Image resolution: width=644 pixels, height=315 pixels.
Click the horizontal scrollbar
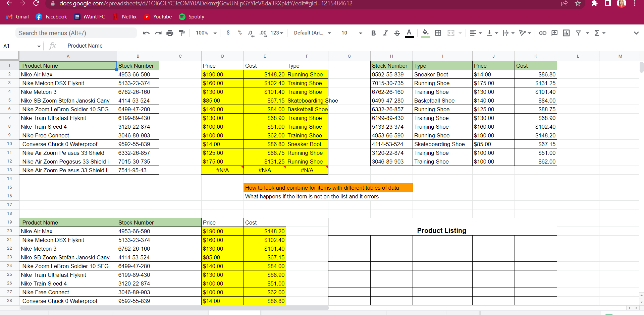tap(174, 308)
